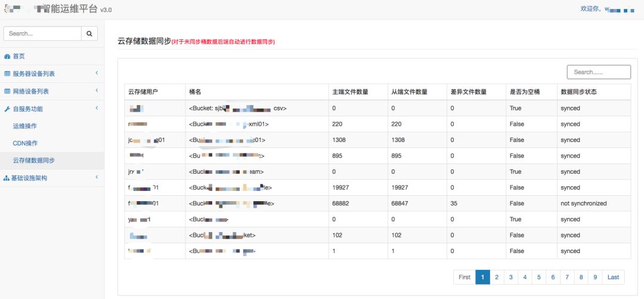Click the magnifier search button in sidebar
The height and width of the screenshot is (299, 644).
click(x=89, y=34)
